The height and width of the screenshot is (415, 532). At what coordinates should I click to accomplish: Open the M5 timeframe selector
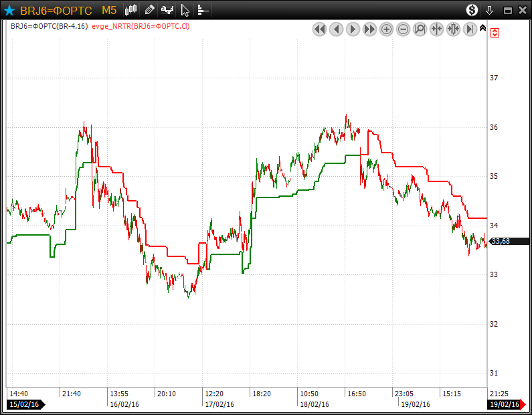[109, 10]
